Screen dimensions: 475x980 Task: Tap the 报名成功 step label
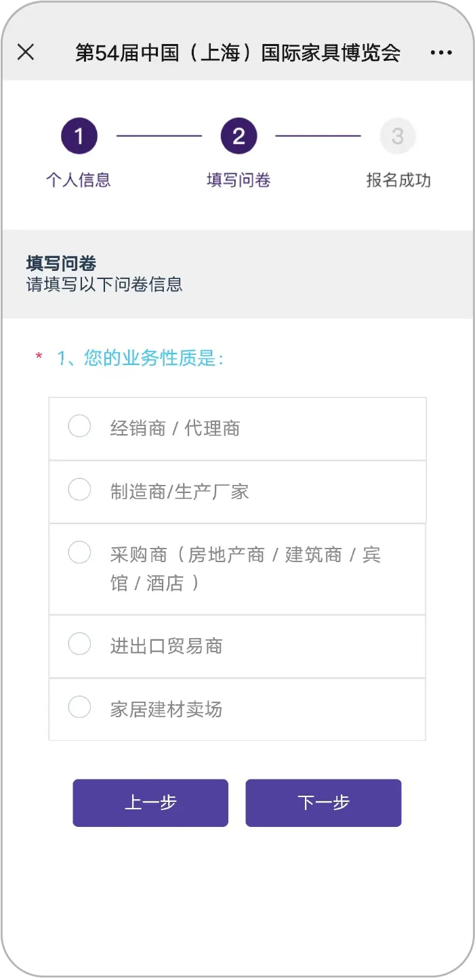click(x=398, y=180)
